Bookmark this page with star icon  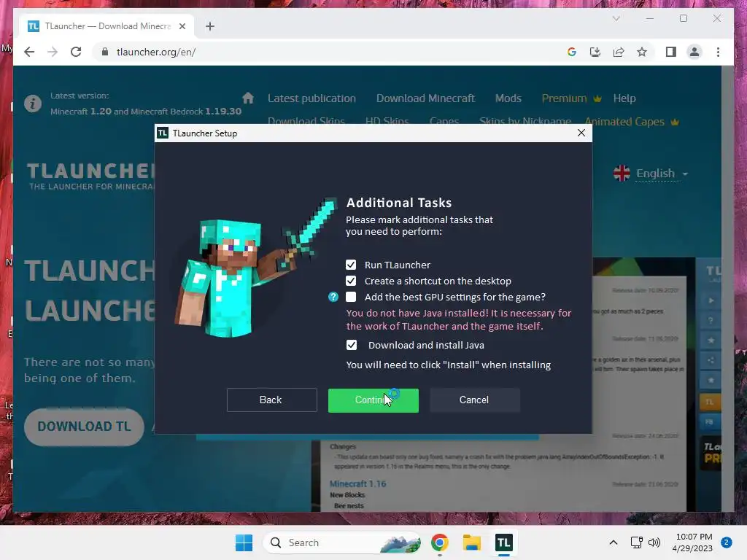pyautogui.click(x=642, y=52)
